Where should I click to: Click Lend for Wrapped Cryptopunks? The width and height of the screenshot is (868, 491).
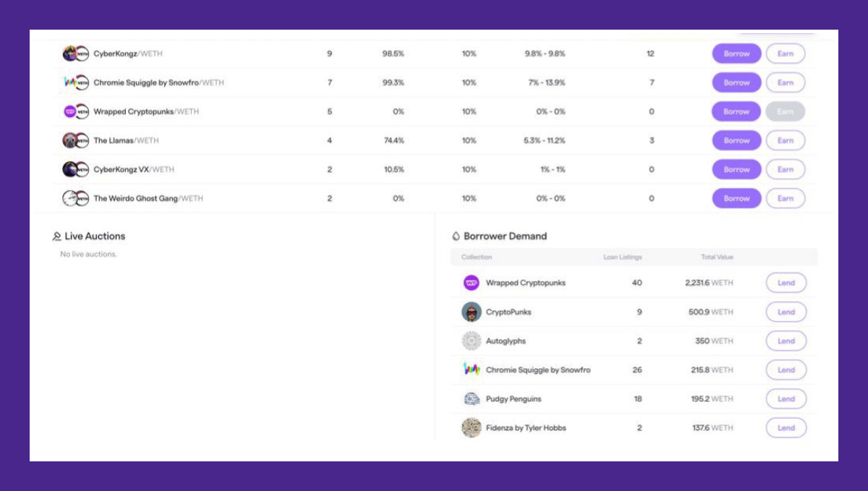click(786, 283)
